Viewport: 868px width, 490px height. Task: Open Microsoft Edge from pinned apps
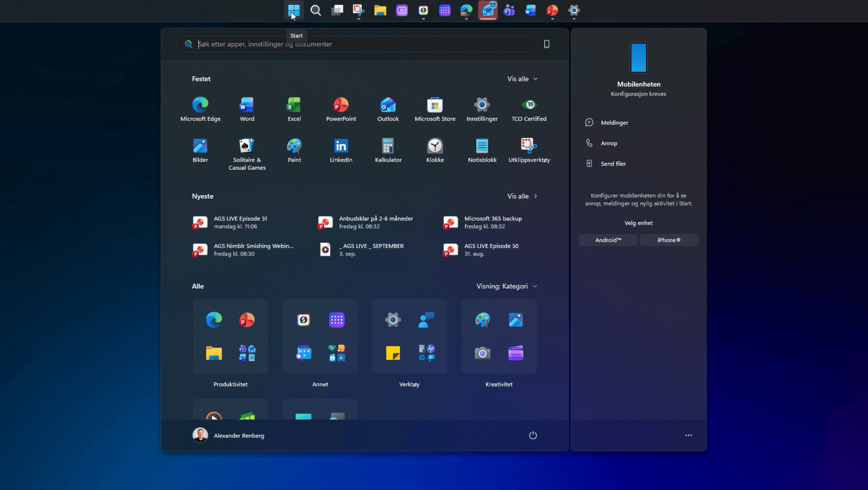point(200,109)
